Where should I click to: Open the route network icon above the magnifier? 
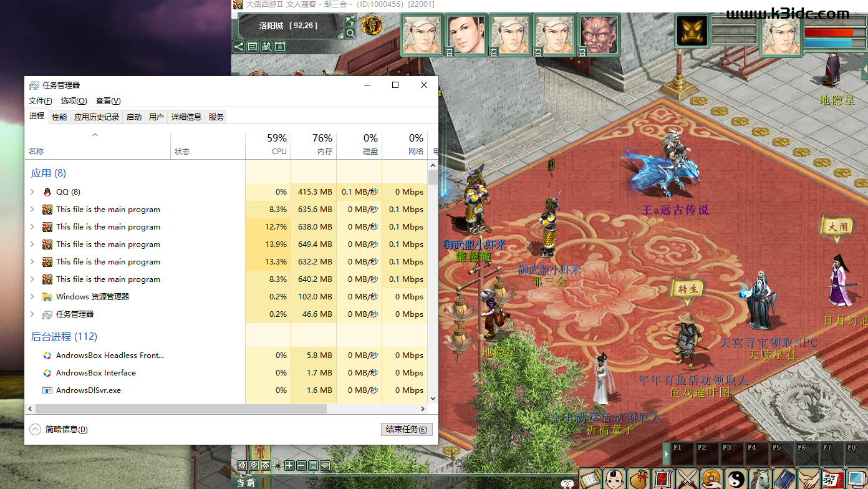click(x=350, y=21)
